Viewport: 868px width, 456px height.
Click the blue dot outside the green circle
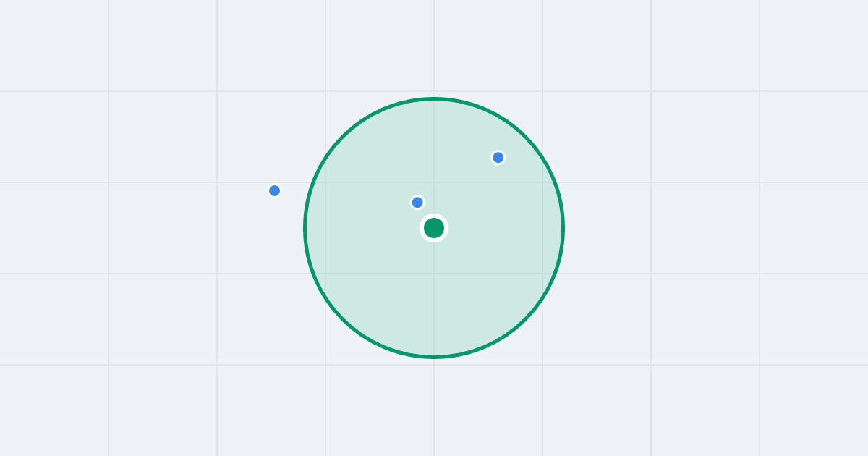point(275,191)
